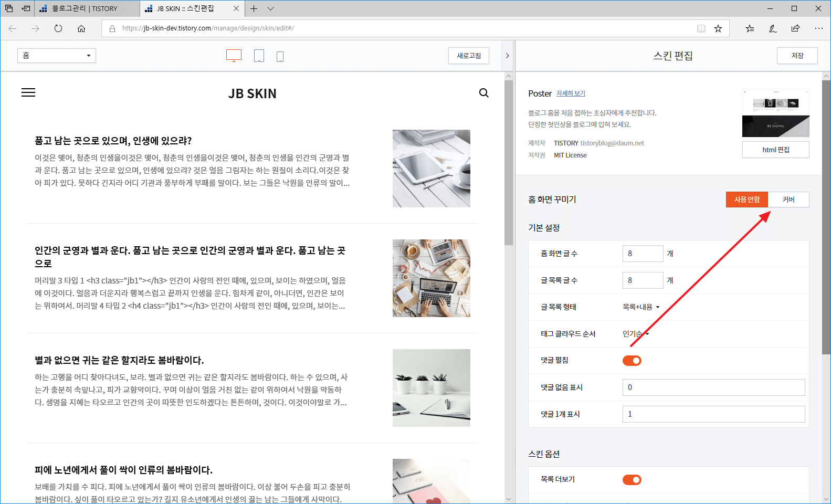Screen dimensions: 831x504
Task: Add page to favorites star icon
Action: (x=718, y=28)
